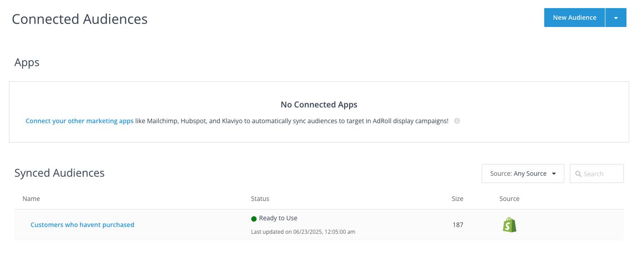The height and width of the screenshot is (254, 644).
Task: Click the Synced Audiences section heading
Action: pyautogui.click(x=59, y=173)
